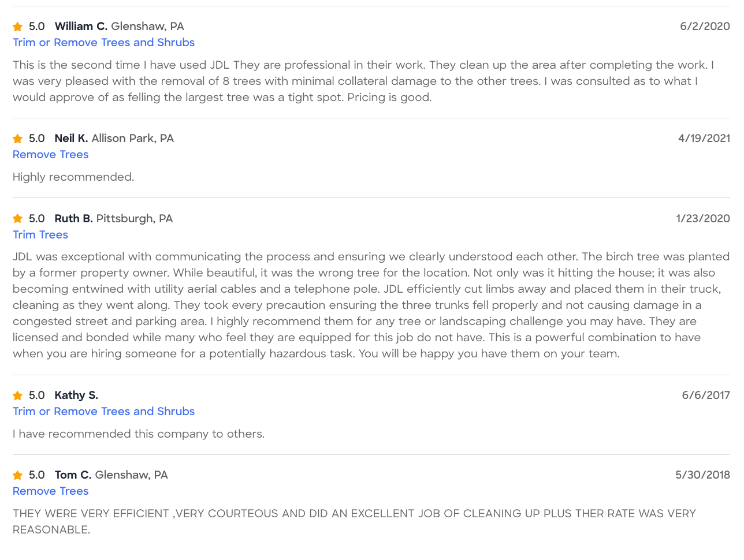Open Kathy S.'s Trim or Remove Trees and Shrubs link

point(103,412)
